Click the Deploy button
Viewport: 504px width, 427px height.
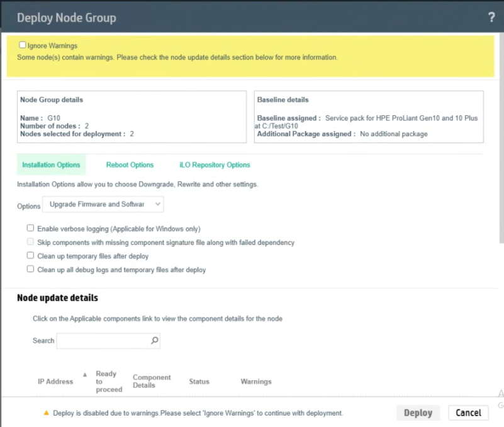coord(418,413)
